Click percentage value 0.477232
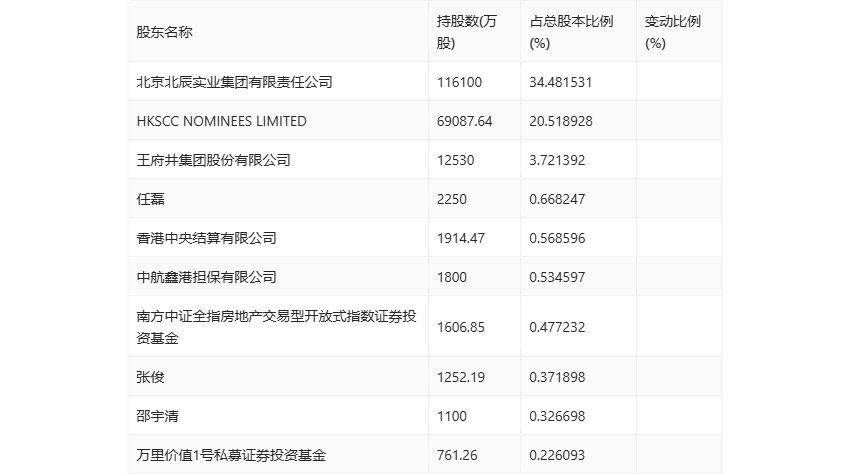 557,328
